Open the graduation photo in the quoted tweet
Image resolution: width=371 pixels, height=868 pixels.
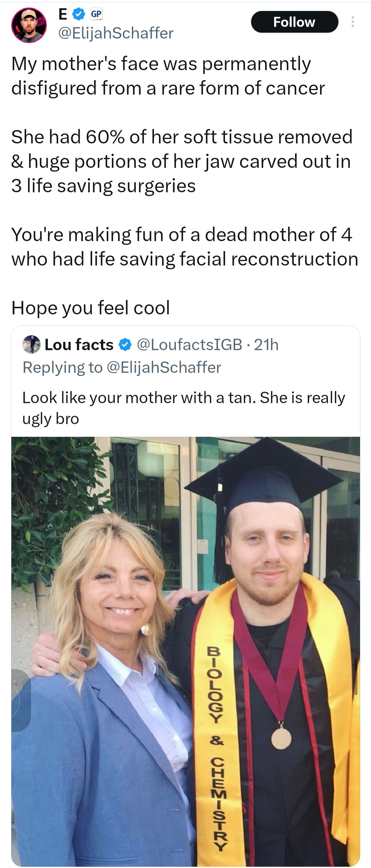click(185, 650)
